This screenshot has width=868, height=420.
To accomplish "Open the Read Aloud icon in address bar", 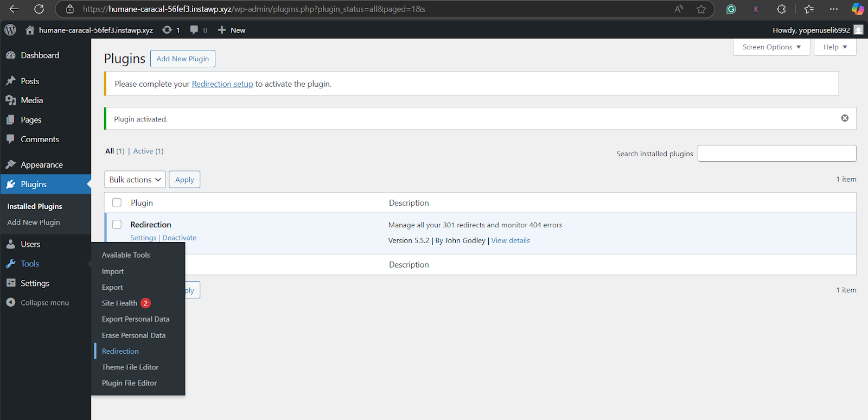I will point(679,9).
